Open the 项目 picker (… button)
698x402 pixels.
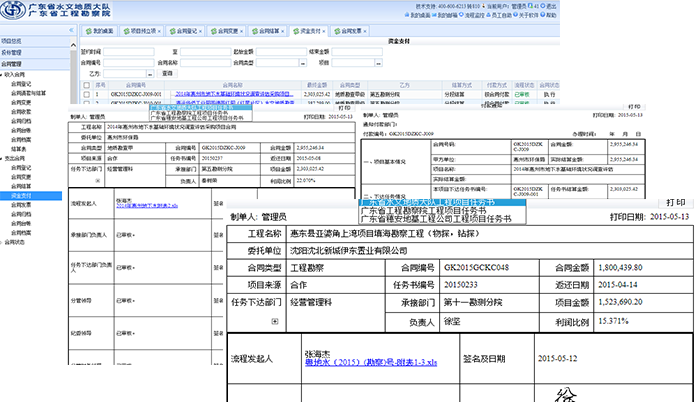coord(378,63)
